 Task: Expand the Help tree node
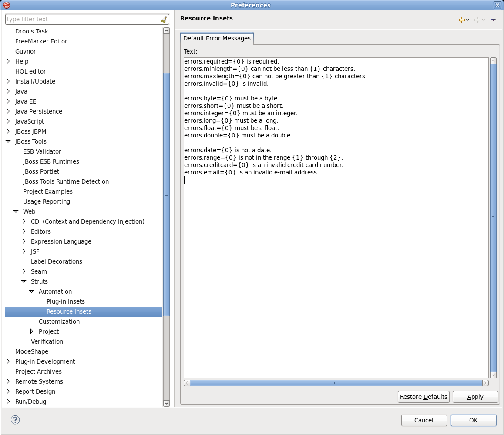(8, 61)
